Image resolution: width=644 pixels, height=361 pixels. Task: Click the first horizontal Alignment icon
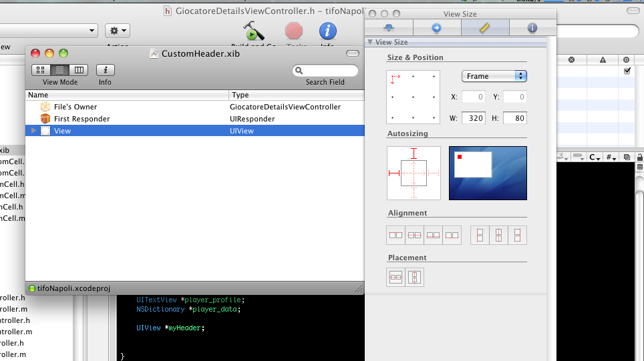coord(395,235)
